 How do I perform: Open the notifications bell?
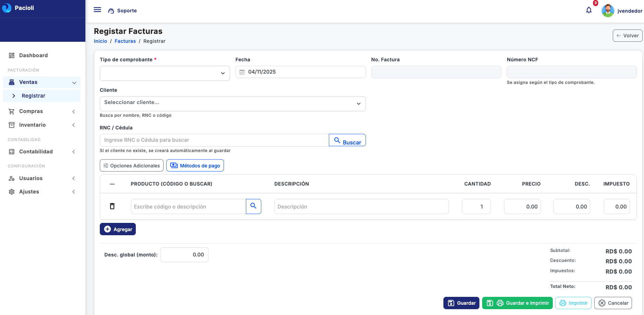pyautogui.click(x=589, y=10)
